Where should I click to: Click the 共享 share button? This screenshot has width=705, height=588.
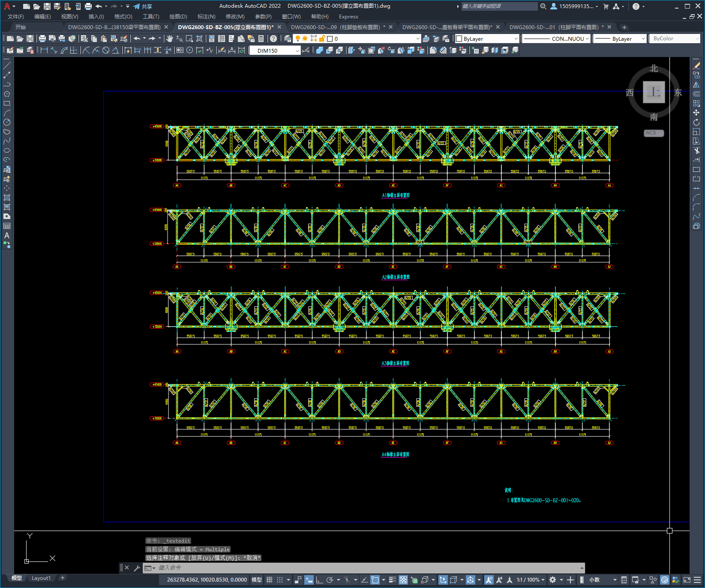(143, 6)
